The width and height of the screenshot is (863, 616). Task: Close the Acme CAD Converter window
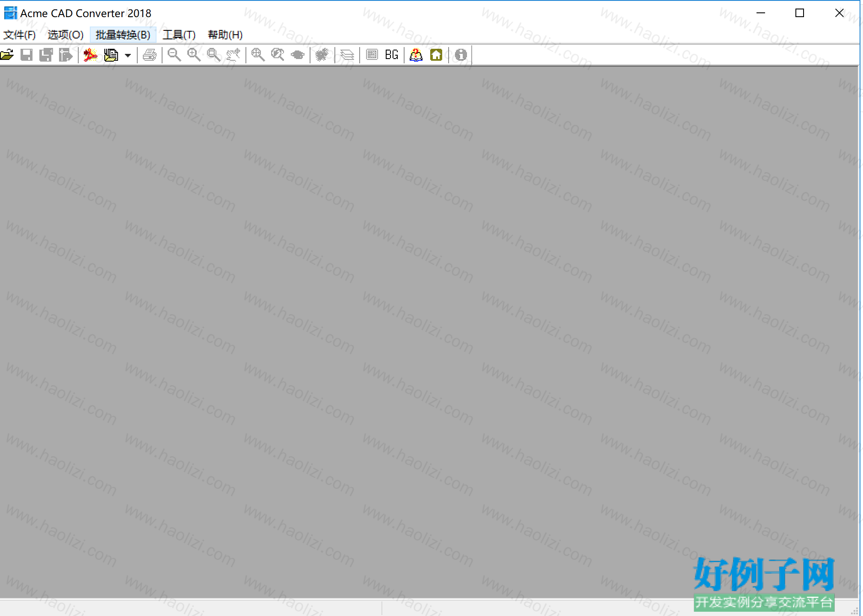[x=839, y=13]
